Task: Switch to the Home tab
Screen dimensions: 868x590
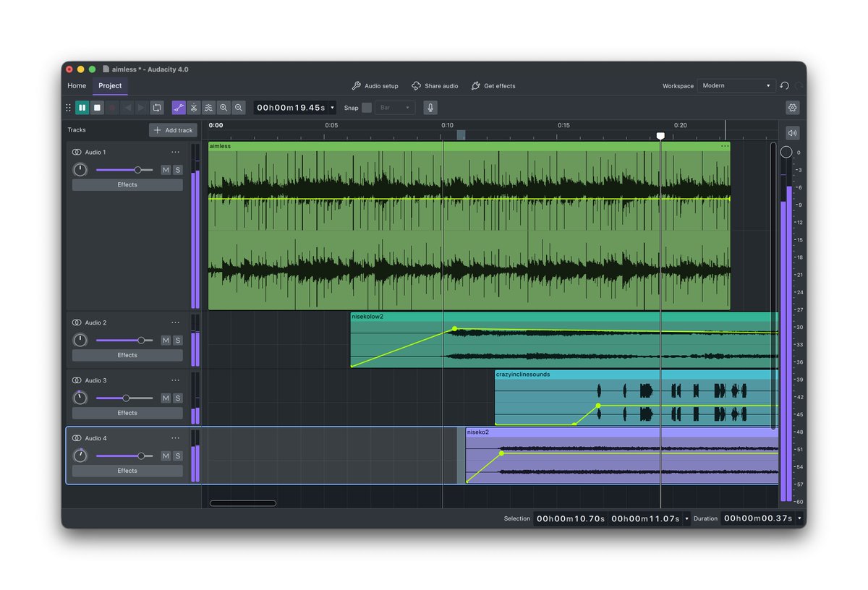Action: (77, 85)
